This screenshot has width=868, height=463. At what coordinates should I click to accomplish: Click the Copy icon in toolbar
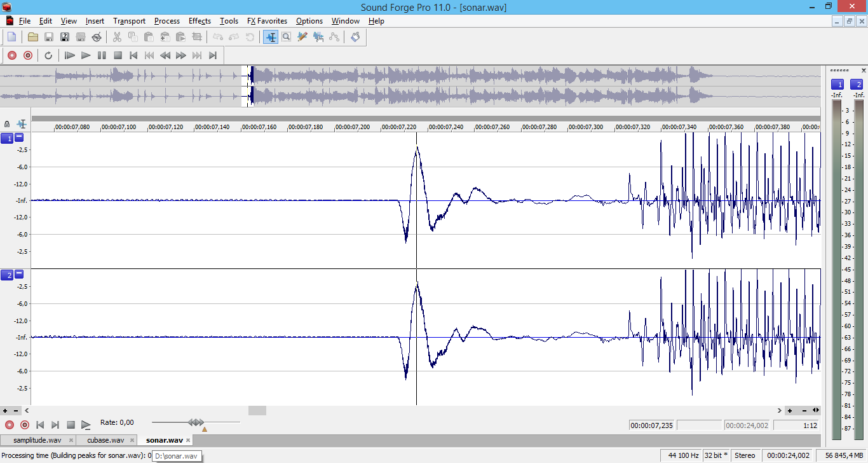[x=133, y=37]
